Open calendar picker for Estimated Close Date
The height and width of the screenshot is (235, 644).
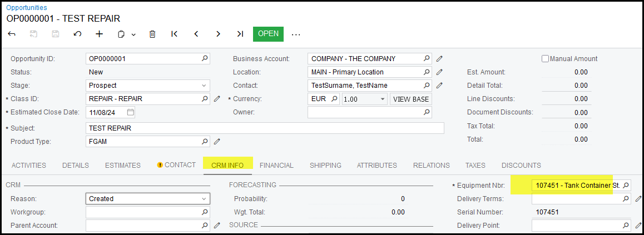(130, 112)
